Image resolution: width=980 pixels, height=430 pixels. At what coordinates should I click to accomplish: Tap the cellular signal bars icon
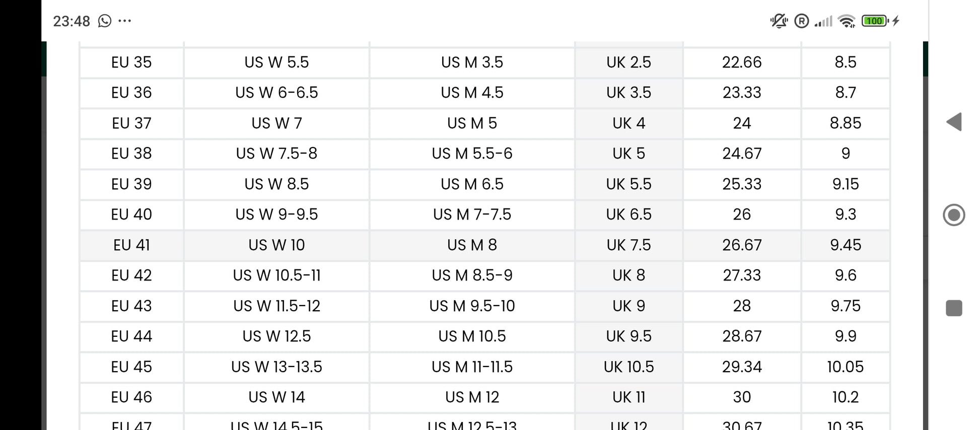point(823,21)
